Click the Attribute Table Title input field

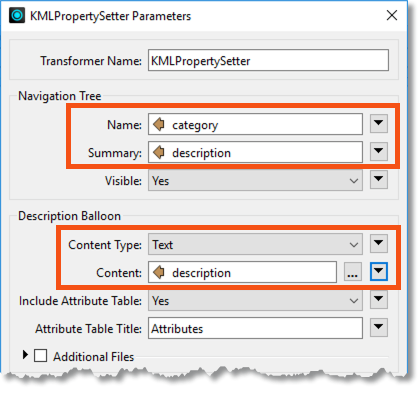(255, 328)
